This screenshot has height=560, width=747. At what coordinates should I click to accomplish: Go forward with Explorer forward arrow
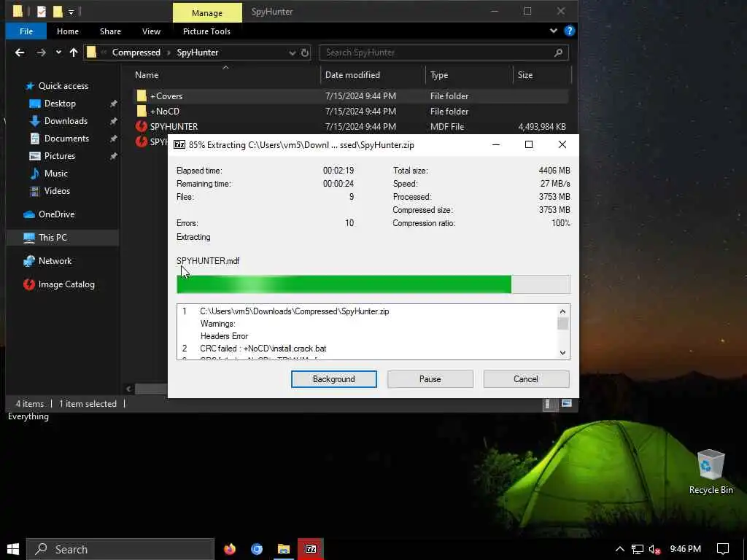coord(42,52)
